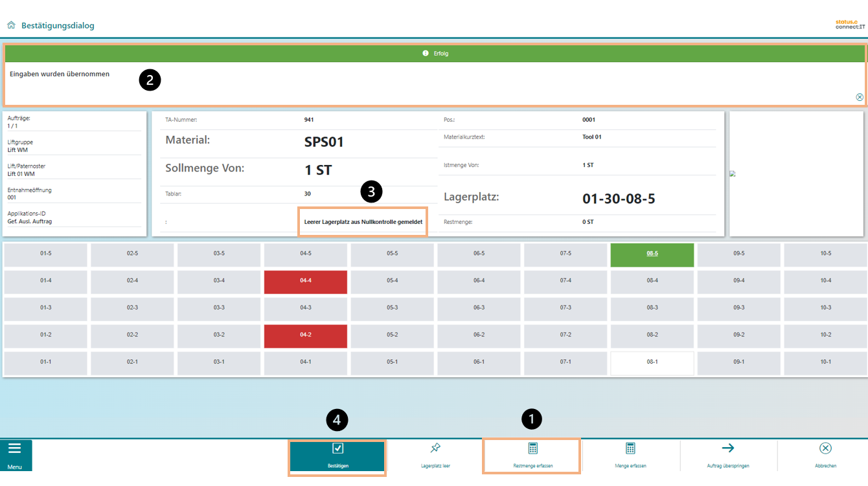Select Restmenge erfassen calculator icon
The height and width of the screenshot is (486, 868).
532,448
